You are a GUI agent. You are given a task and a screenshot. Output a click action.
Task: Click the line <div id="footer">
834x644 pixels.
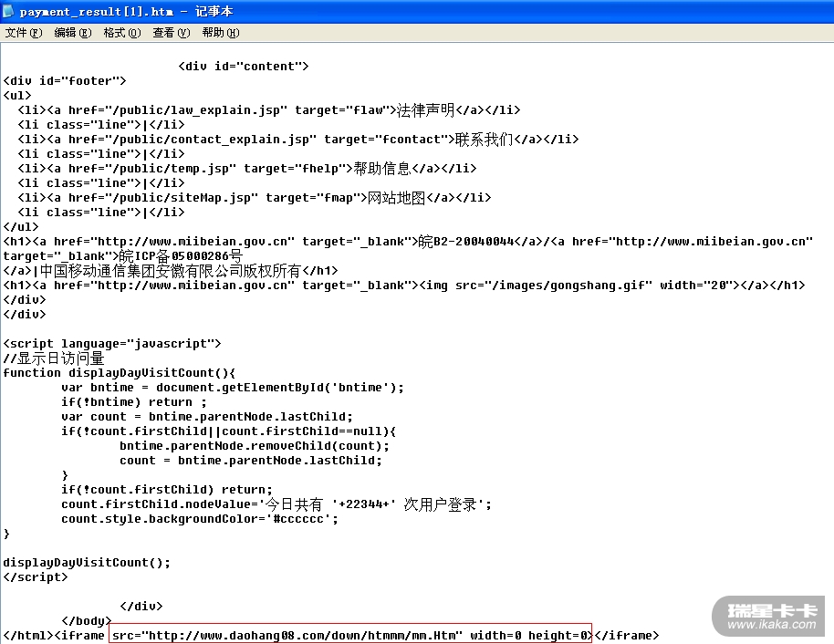click(65, 81)
